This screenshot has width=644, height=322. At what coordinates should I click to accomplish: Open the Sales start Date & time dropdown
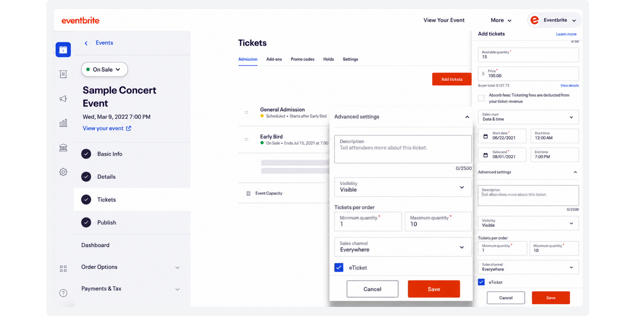[x=528, y=117]
